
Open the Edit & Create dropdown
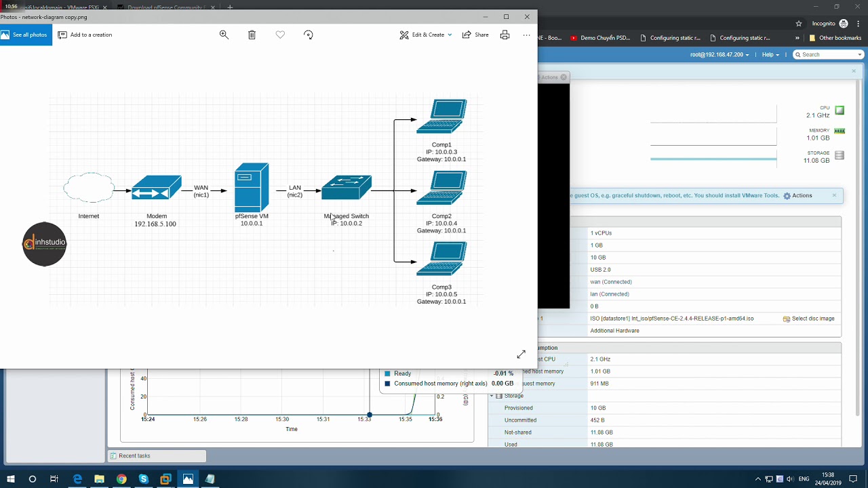(x=426, y=35)
